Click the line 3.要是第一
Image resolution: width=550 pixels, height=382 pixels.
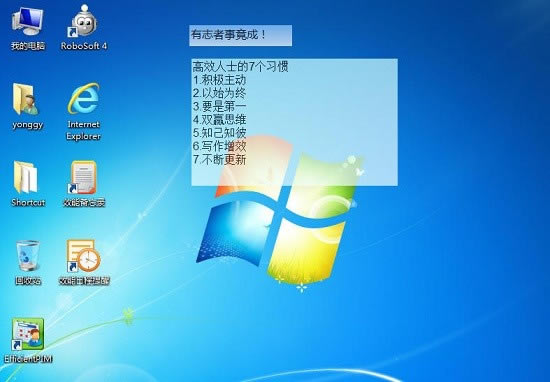[x=219, y=106]
